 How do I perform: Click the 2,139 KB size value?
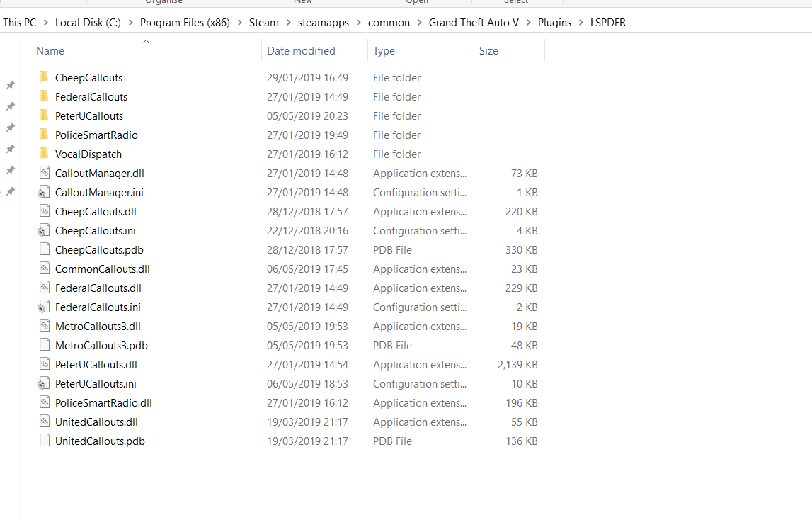pos(517,364)
